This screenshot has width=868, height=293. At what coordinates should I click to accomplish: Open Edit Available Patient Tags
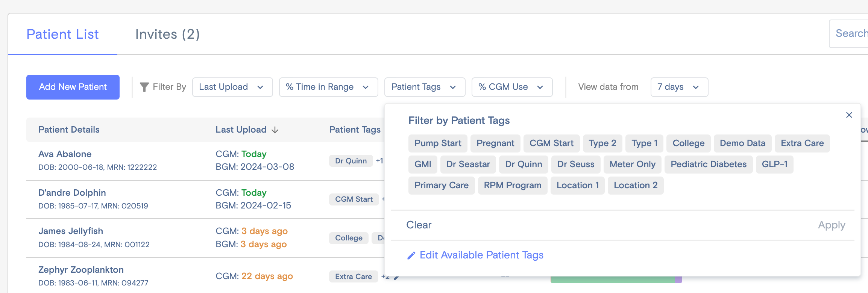pyautogui.click(x=482, y=255)
